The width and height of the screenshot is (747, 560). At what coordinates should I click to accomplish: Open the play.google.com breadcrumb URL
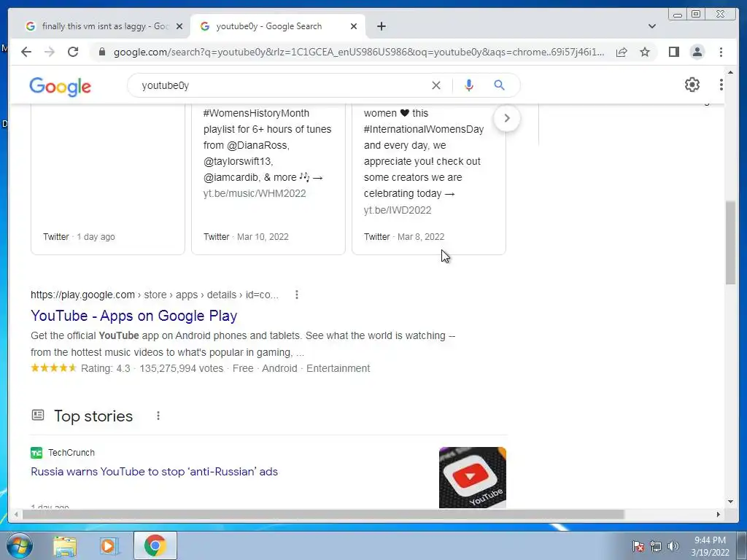(x=155, y=295)
